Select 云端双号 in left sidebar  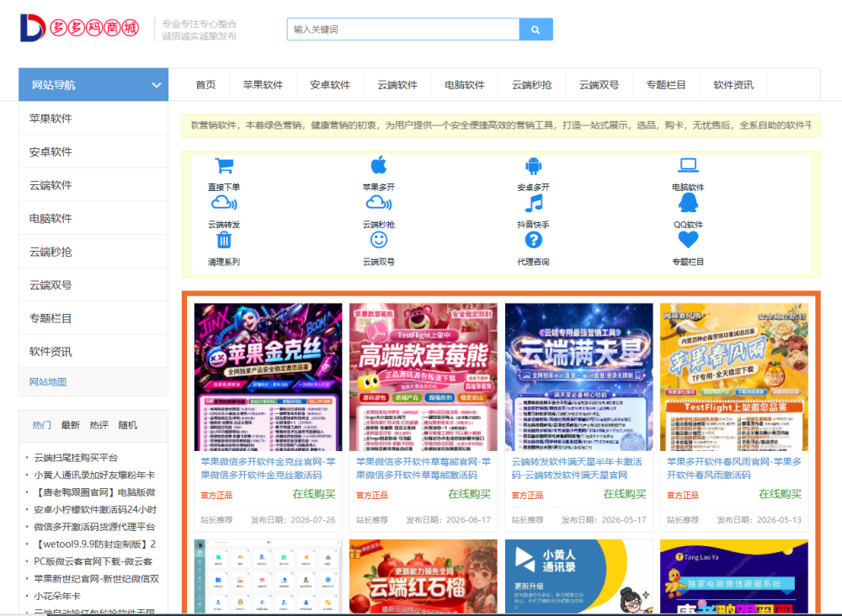93,285
